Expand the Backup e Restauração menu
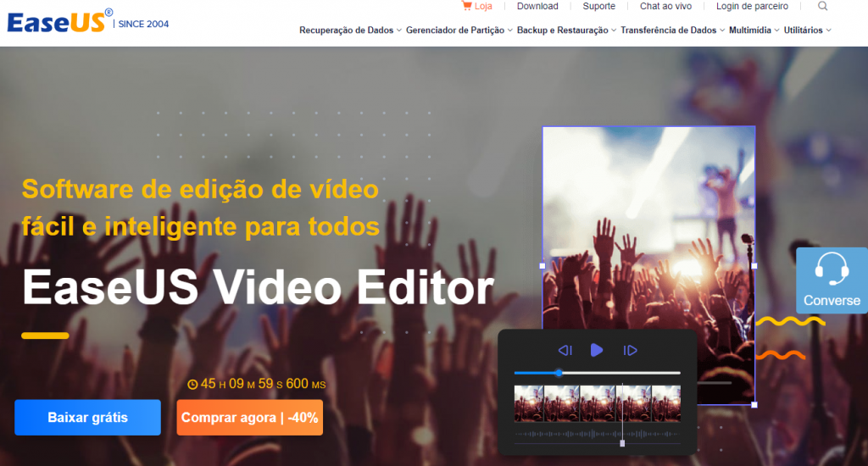Image resolution: width=868 pixels, height=466 pixels. [566, 30]
